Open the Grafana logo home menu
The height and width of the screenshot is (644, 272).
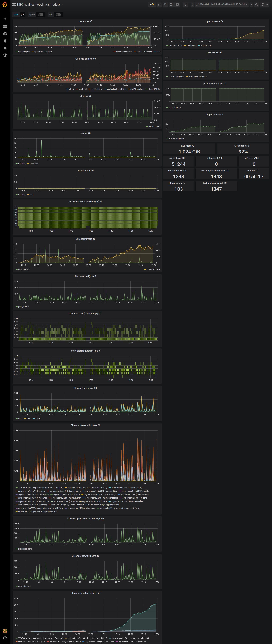tap(5, 5)
